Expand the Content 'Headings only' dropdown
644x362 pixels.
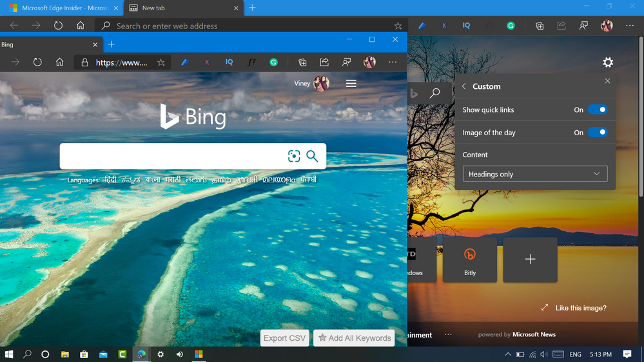point(535,174)
